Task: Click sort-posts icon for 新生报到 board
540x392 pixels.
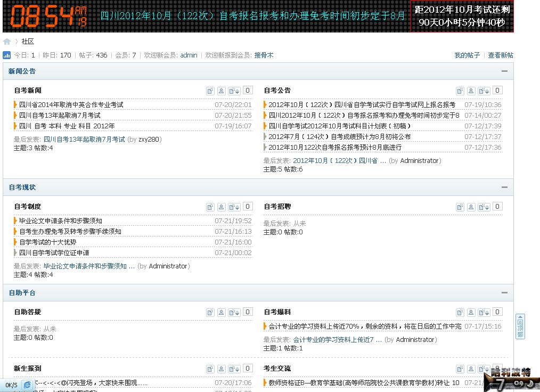Action: (234, 369)
